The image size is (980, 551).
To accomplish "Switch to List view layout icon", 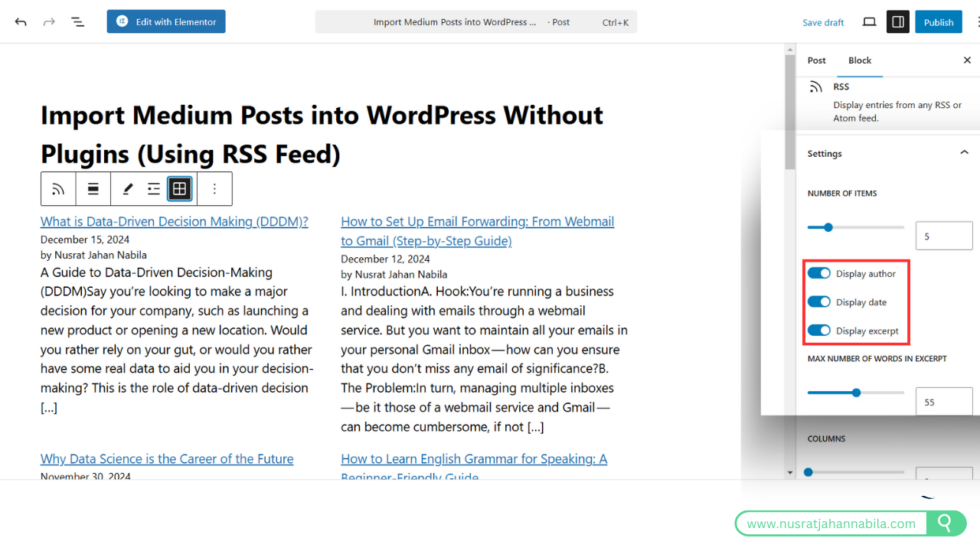I will point(154,189).
